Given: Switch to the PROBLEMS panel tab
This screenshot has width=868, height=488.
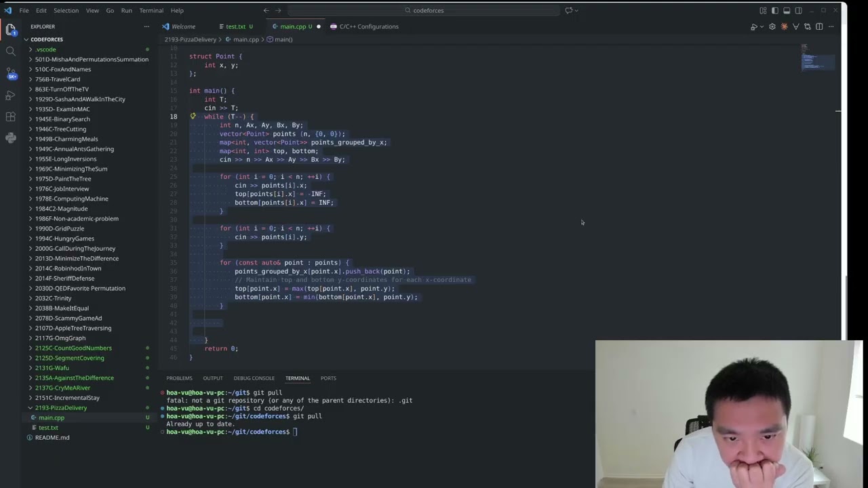Looking at the screenshot, I should pyautogui.click(x=179, y=378).
